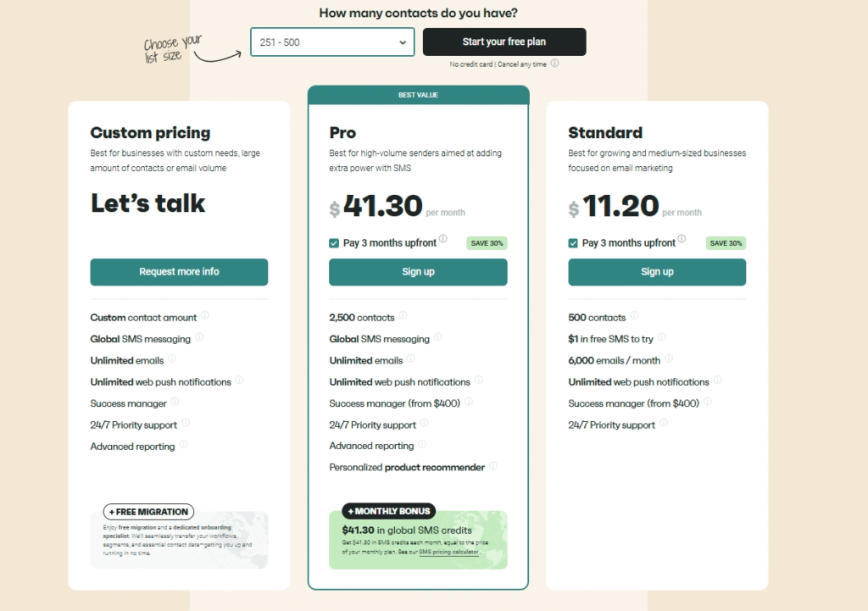This screenshot has height=611, width=868.
Task: Click info icon beside Standard Success manager
Action: pyautogui.click(x=708, y=403)
